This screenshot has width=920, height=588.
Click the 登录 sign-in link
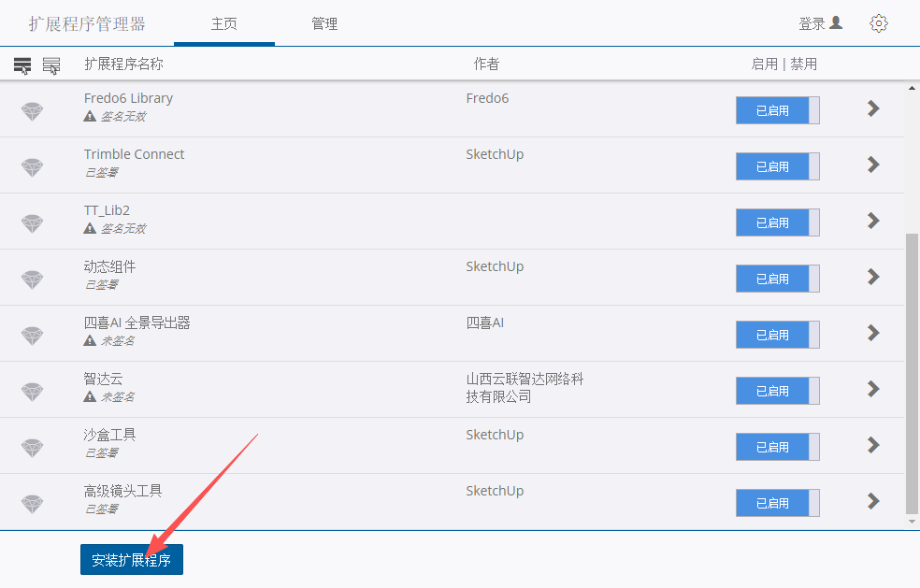812,23
